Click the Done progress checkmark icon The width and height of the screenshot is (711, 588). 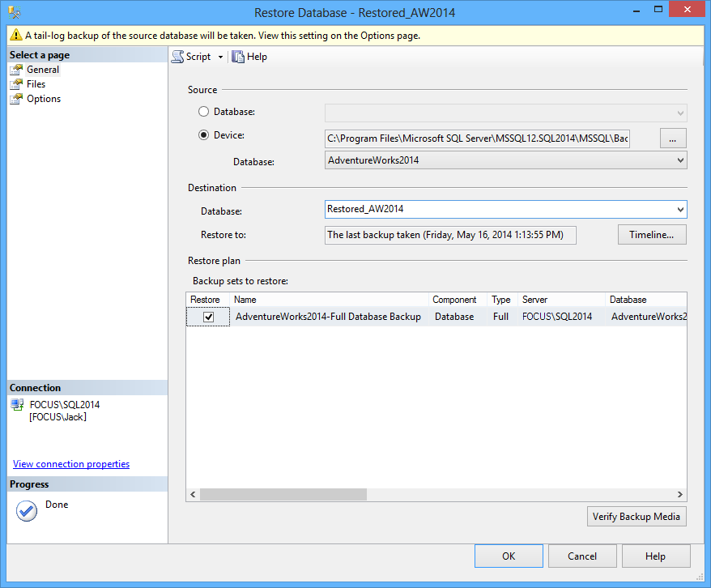point(27,511)
